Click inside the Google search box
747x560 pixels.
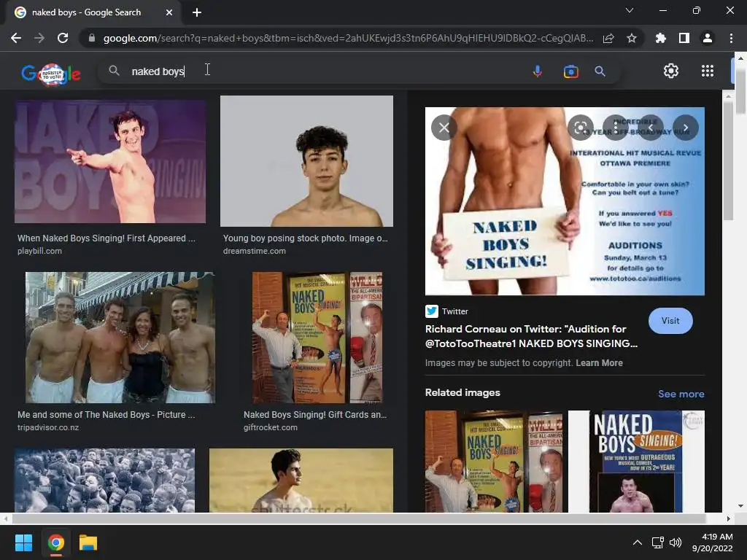[314, 71]
